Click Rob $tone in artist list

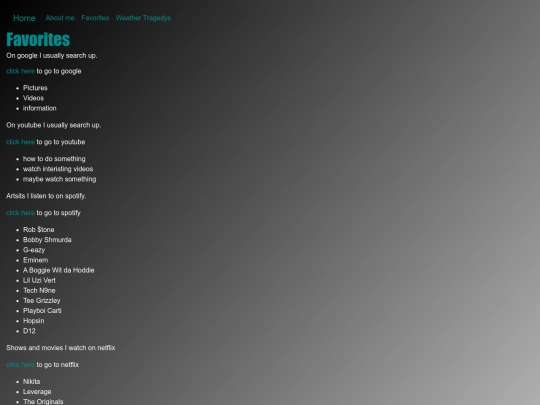click(x=39, y=230)
